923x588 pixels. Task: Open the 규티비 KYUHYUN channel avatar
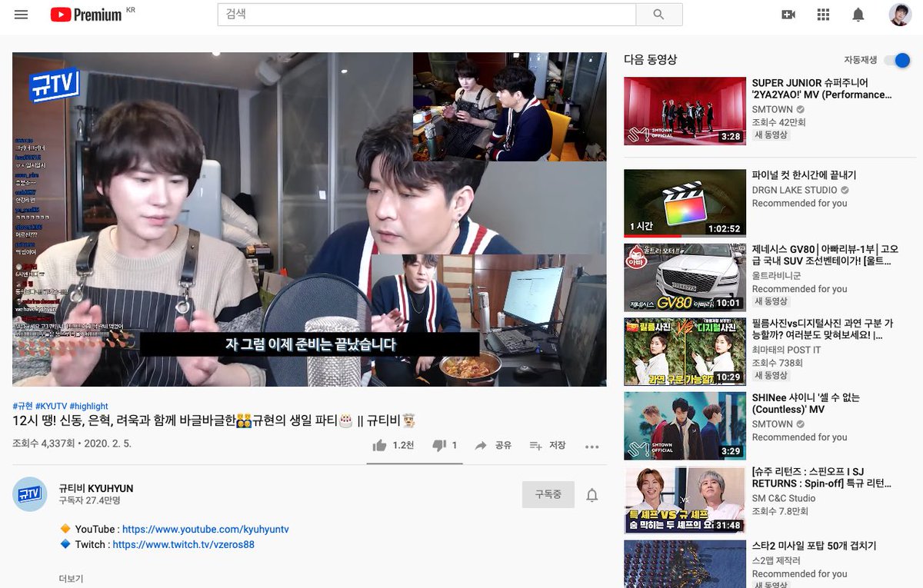point(29,494)
